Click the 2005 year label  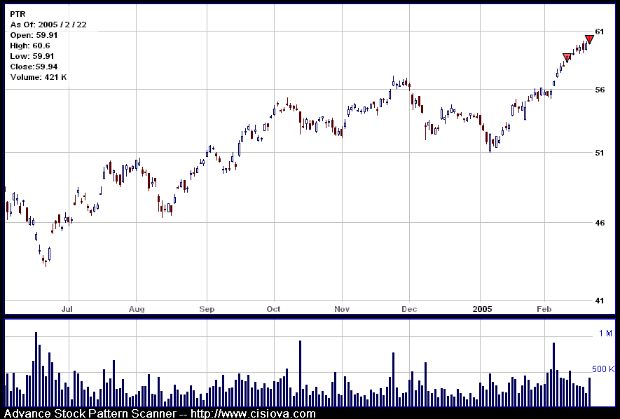click(x=482, y=309)
